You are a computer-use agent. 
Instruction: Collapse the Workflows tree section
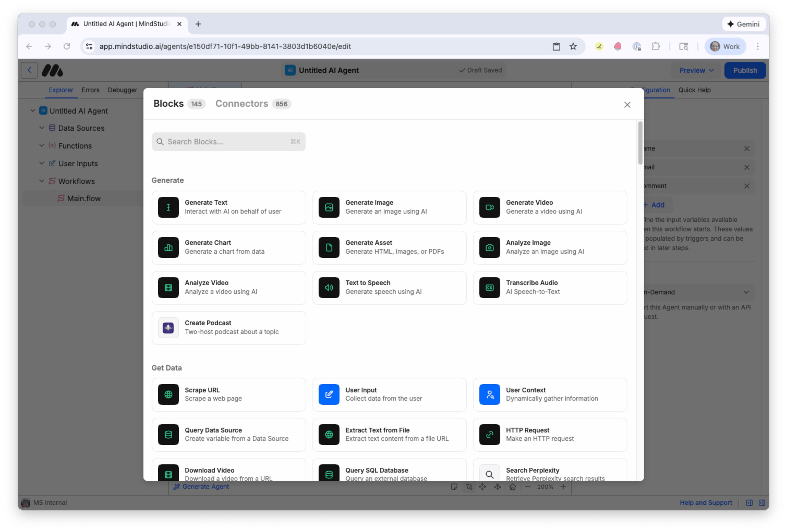click(42, 181)
